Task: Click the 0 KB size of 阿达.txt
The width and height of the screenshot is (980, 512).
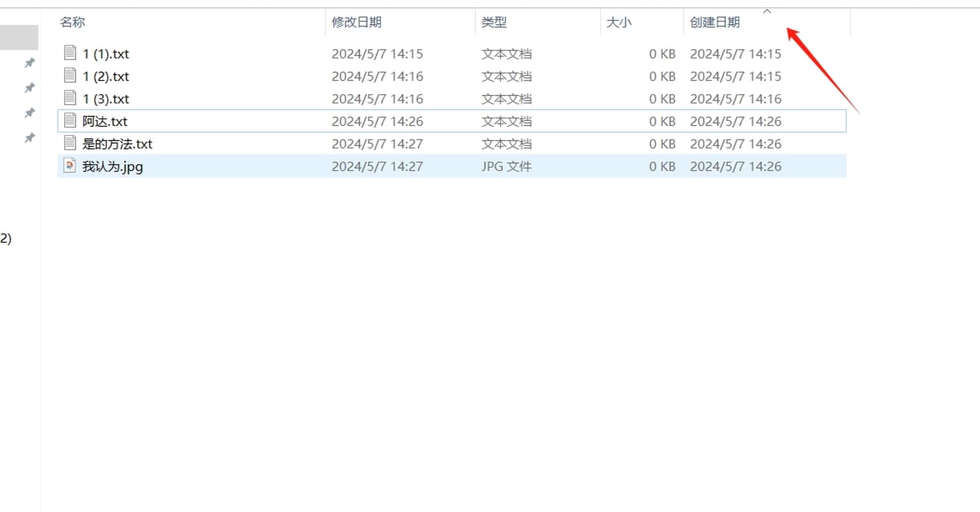Action: [x=662, y=121]
